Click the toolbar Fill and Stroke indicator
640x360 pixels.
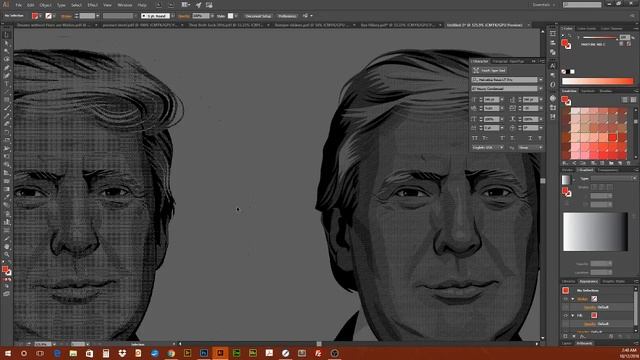(x=6, y=270)
